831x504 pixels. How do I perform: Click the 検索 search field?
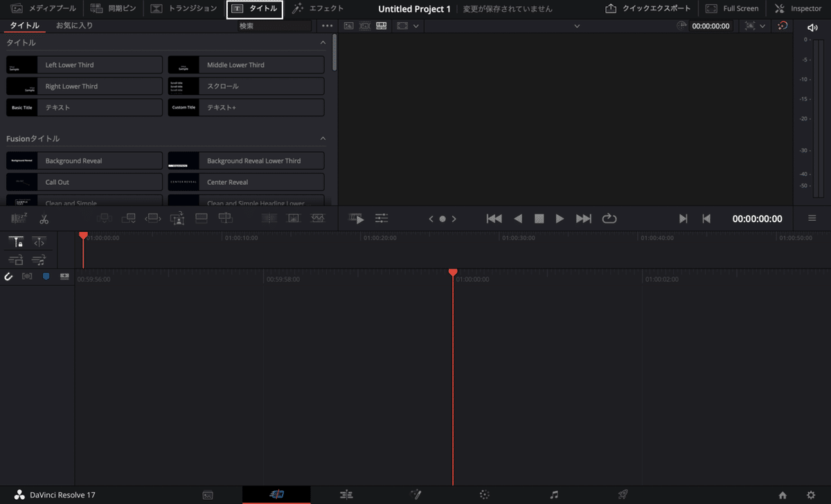click(274, 26)
